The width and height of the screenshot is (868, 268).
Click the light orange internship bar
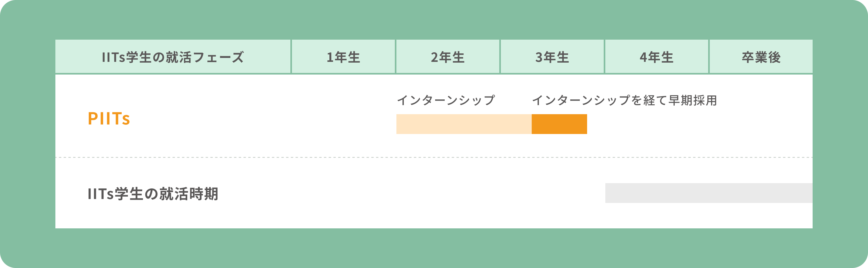[464, 124]
